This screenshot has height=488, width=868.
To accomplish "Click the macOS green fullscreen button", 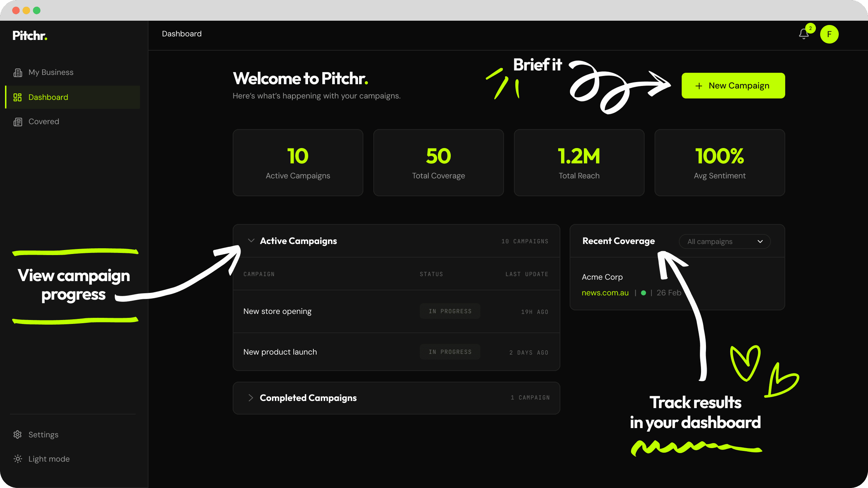I will (37, 10).
